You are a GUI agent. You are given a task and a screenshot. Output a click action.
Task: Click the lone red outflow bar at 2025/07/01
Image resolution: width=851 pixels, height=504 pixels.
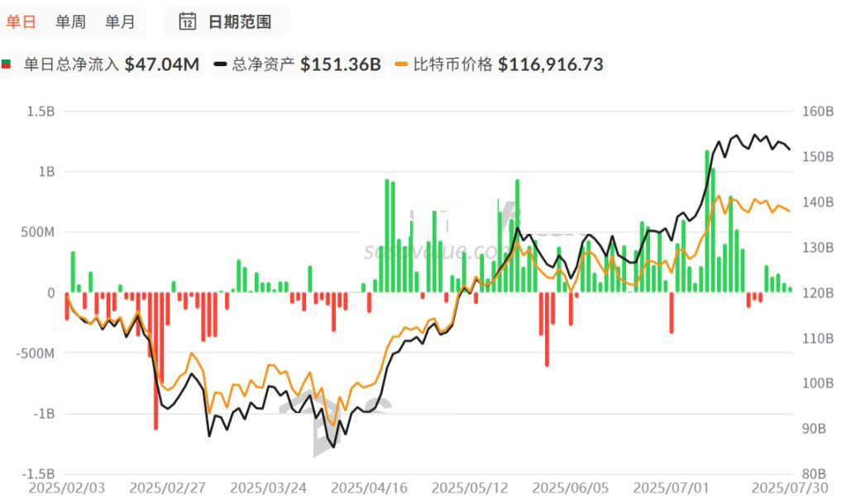tap(672, 312)
